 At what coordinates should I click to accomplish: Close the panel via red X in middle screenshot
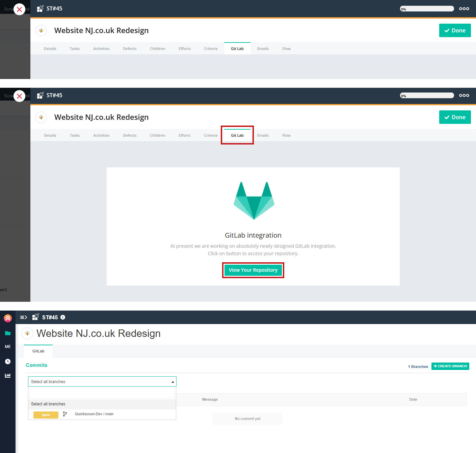[19, 96]
